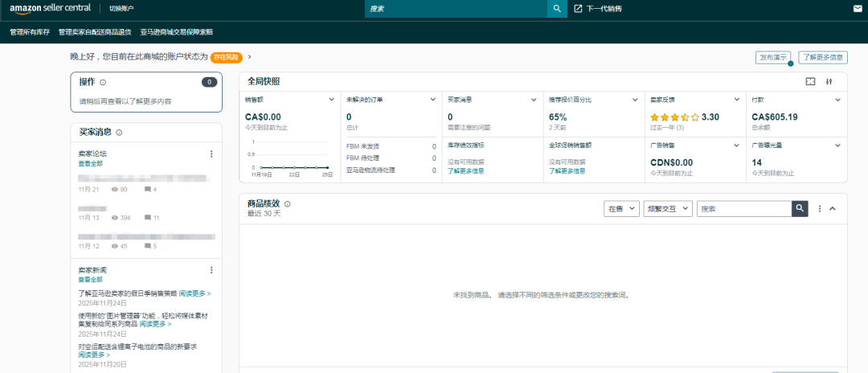The width and height of the screenshot is (868, 373).
Task: Open the 频繁交互 dropdown
Action: point(668,209)
